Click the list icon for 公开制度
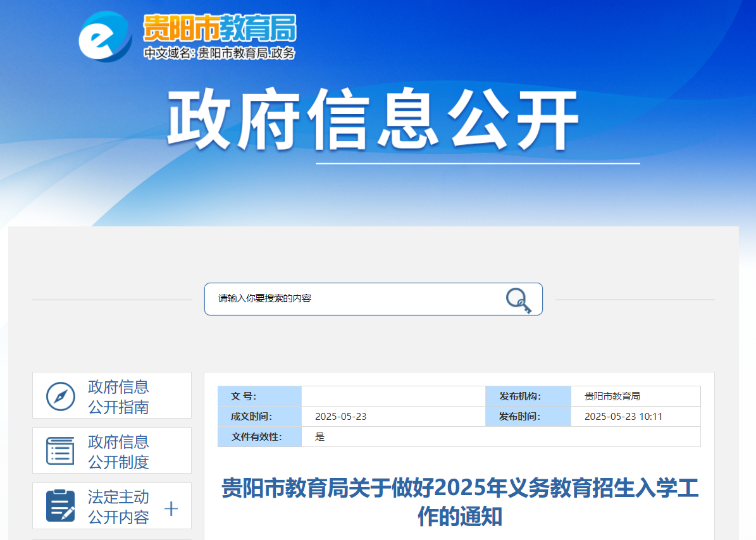Image resolution: width=756 pixels, height=540 pixels. point(61,451)
